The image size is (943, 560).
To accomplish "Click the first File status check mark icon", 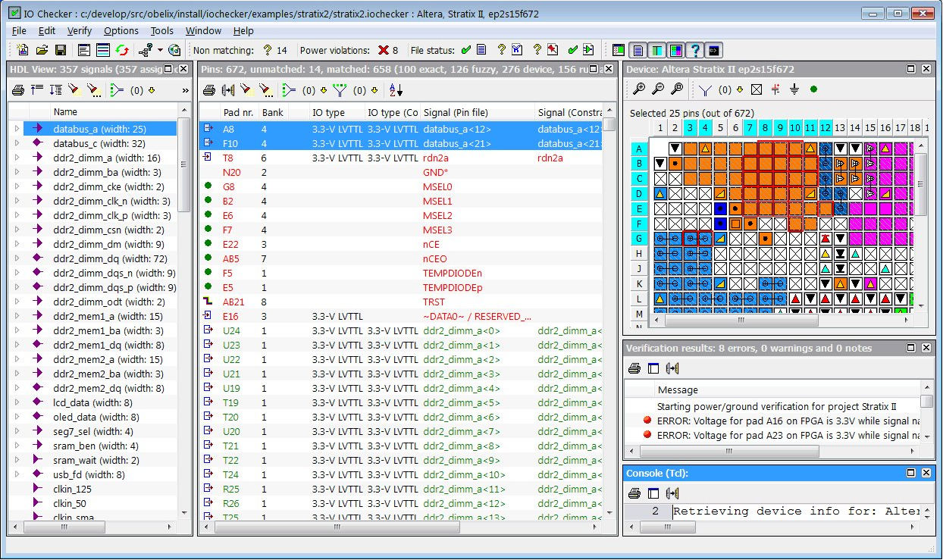I will 465,50.
